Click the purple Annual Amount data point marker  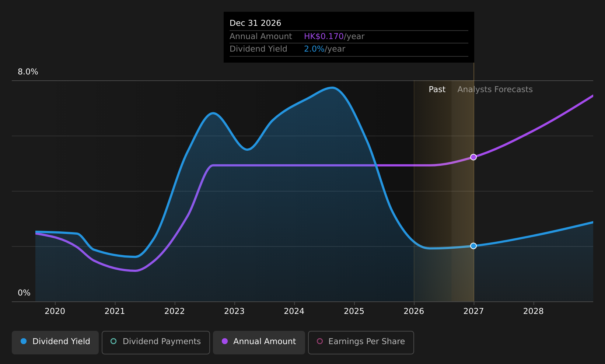coord(473,157)
